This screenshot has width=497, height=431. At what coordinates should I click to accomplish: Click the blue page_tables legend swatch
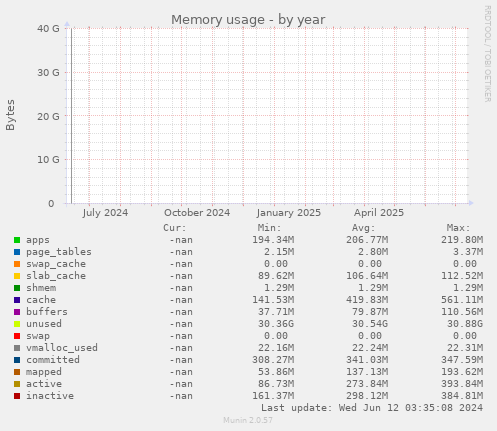click(17, 252)
